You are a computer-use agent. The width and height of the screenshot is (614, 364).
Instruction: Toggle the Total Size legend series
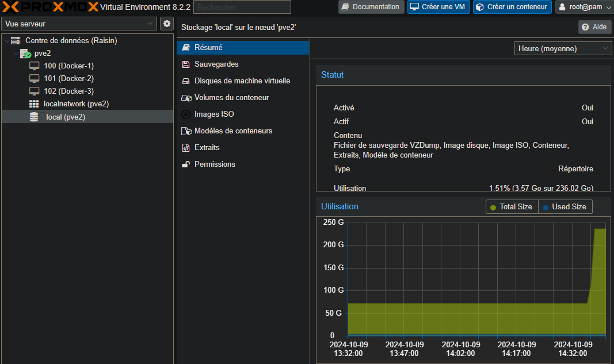(x=511, y=207)
